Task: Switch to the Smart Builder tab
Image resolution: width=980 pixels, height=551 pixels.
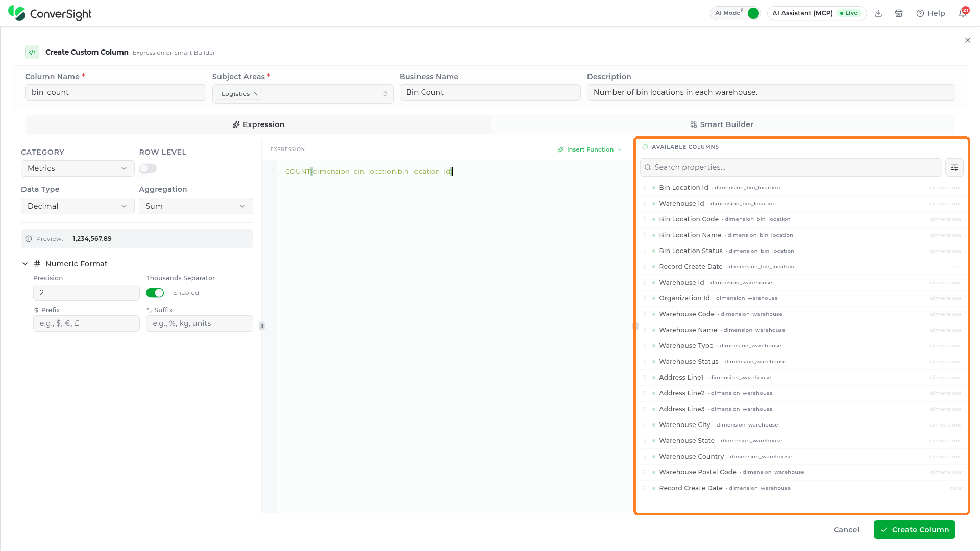Action: (x=722, y=124)
